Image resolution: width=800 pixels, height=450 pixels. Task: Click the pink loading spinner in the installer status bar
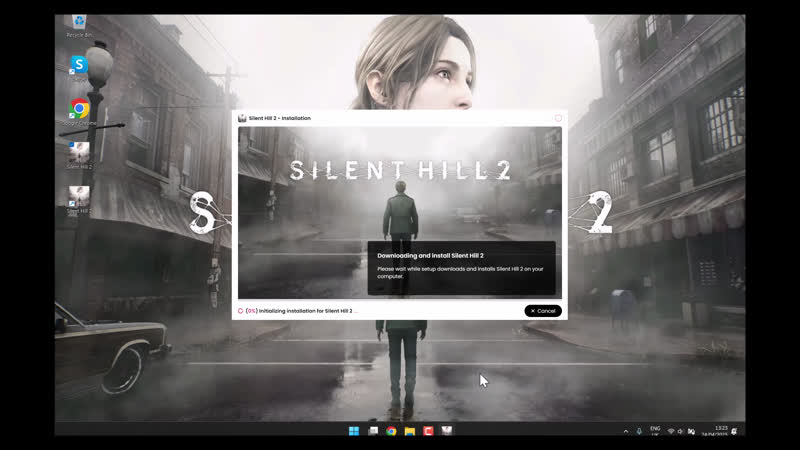240,311
